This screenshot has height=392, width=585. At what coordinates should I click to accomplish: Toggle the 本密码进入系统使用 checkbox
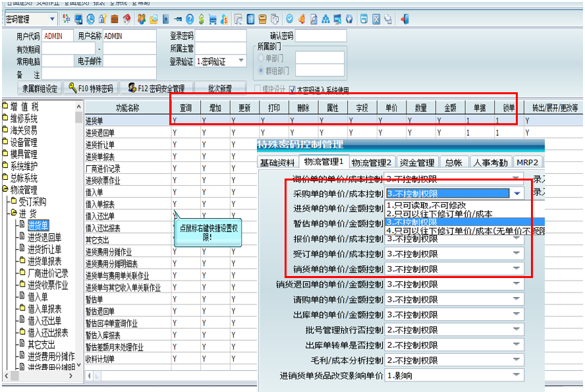(292, 90)
